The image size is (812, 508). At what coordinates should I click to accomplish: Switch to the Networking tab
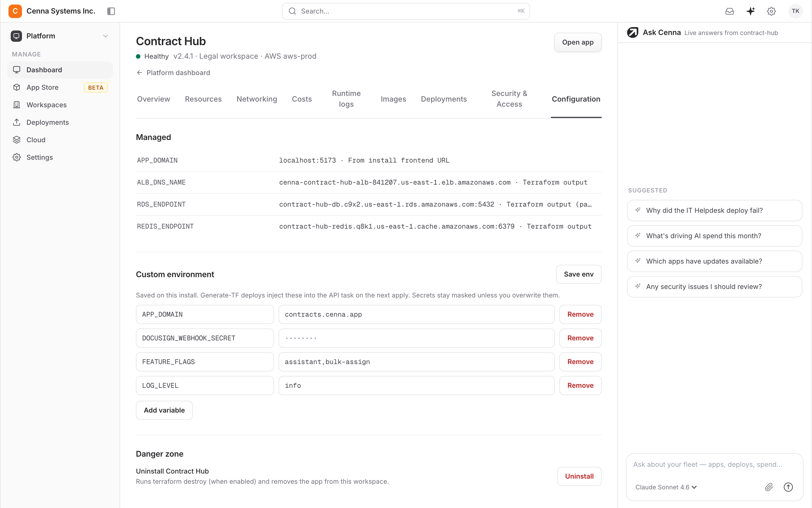[257, 99]
